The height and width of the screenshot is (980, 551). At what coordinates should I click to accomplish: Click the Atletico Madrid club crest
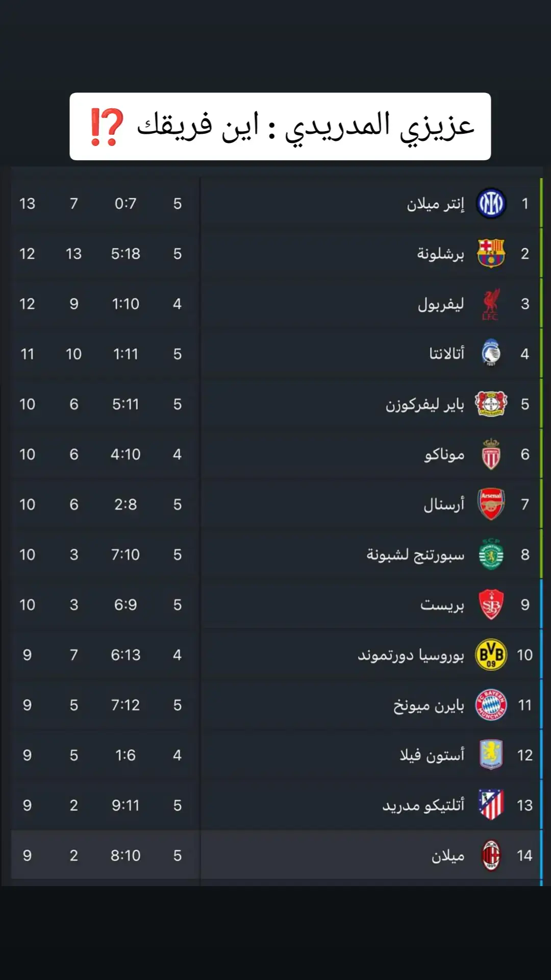click(x=491, y=805)
